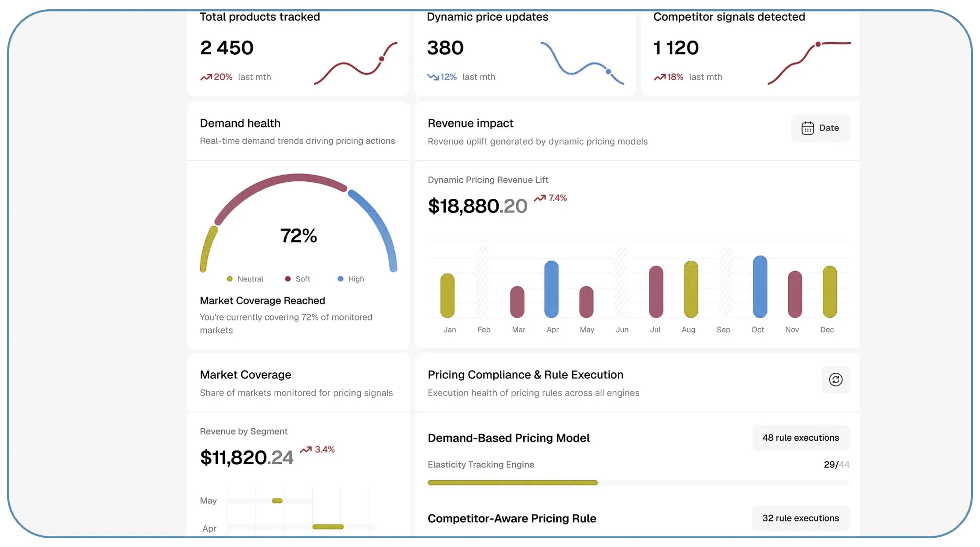This screenshot has height=547, width=980.
Task: Click the 29/44 progress count
Action: [836, 465]
